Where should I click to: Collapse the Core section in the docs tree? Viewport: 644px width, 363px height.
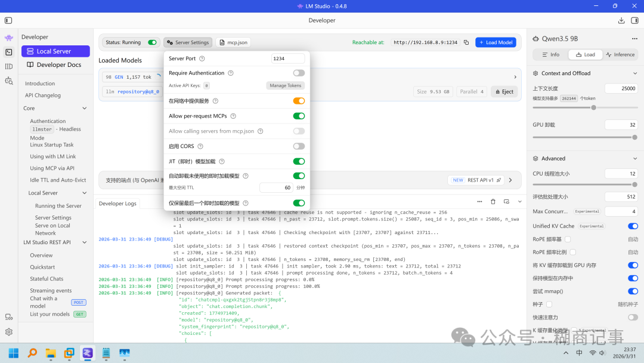[x=85, y=109]
